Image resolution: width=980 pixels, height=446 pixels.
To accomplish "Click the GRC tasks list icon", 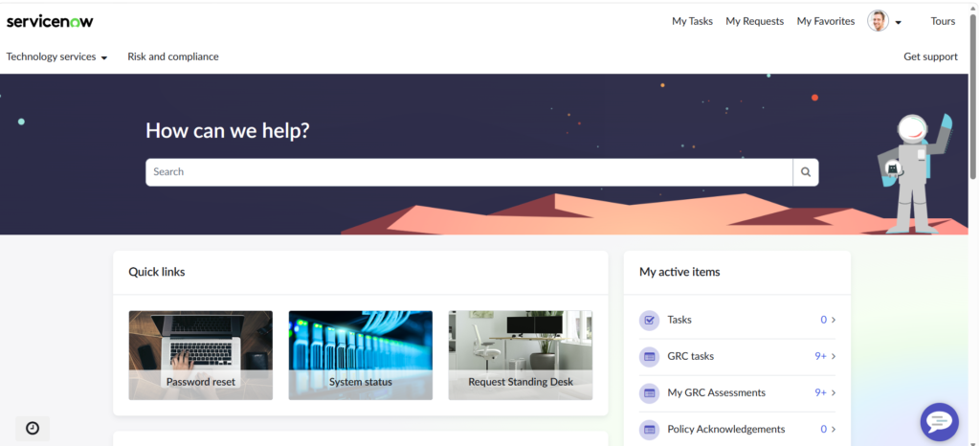I will click(650, 357).
